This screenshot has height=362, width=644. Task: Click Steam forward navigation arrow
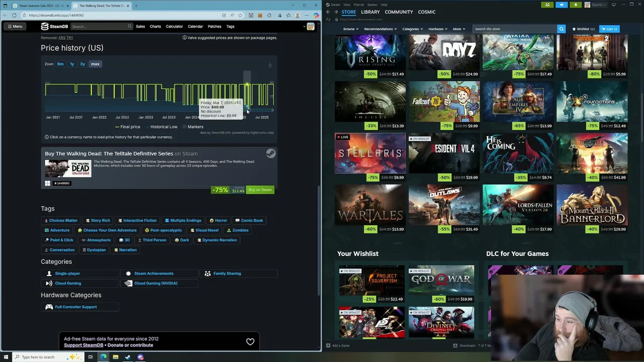[336, 12]
